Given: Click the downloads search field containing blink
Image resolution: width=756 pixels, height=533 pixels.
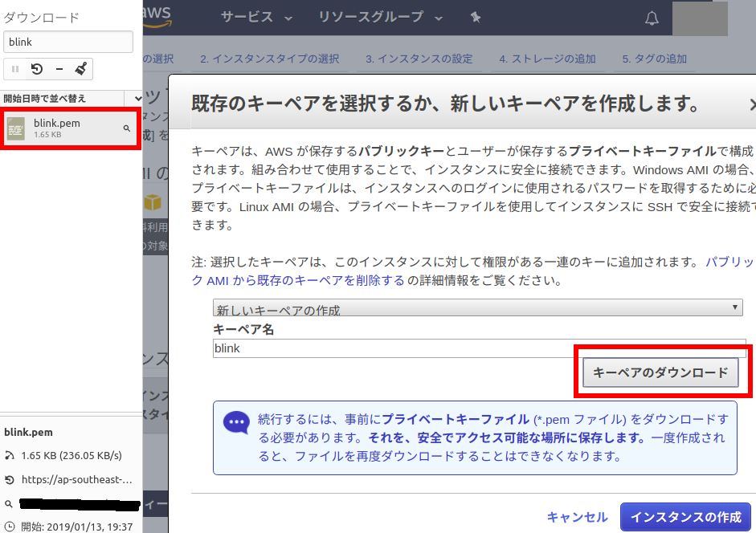Looking at the screenshot, I should 68,42.
